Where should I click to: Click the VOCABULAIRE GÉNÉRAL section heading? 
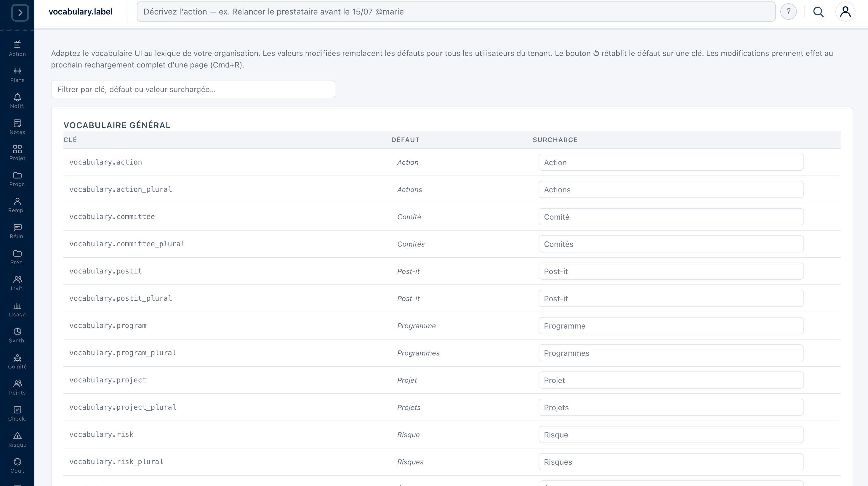click(117, 125)
